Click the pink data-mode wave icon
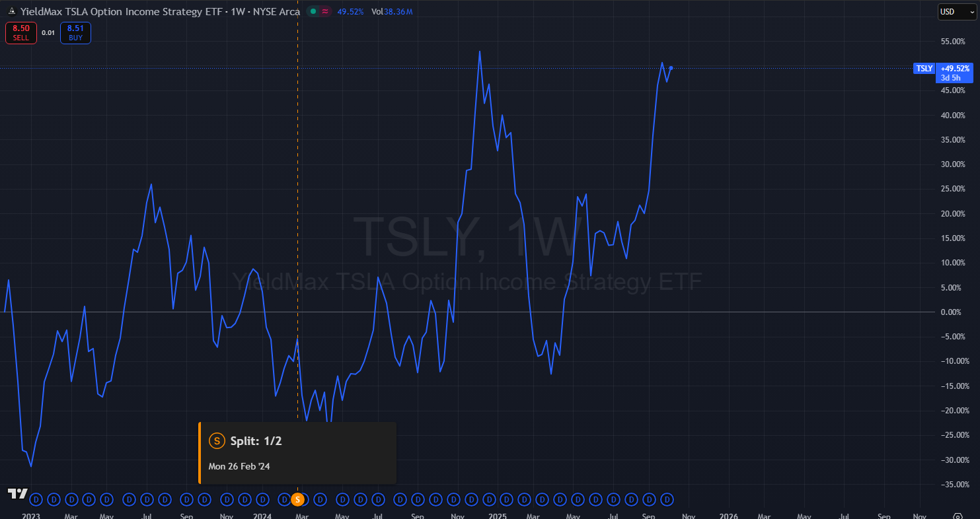Viewport: 980px width, 519px height. 325,11
